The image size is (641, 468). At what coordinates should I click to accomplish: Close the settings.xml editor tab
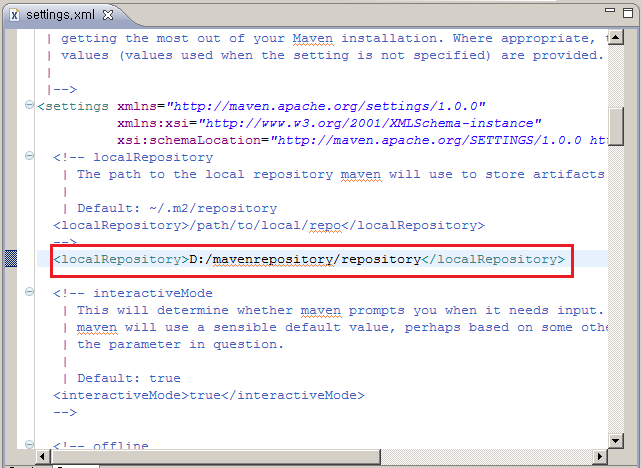(x=108, y=15)
